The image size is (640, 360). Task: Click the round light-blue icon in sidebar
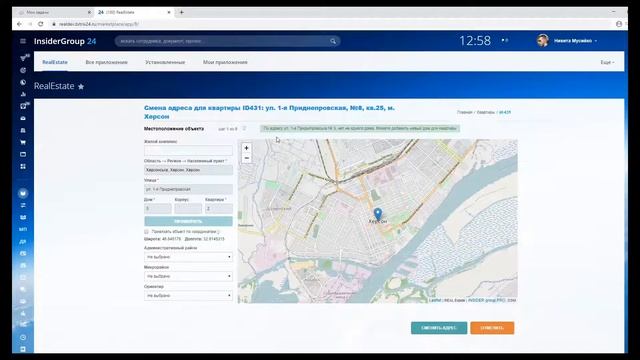coord(23,193)
